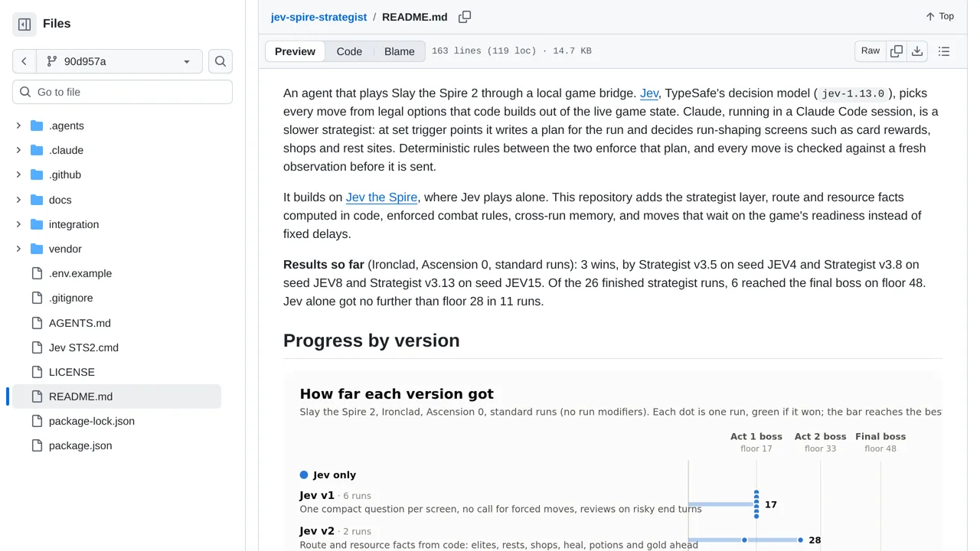This screenshot has height=551, width=980.
Task: Click the 'Act 1 boss' chart column label
Action: (756, 436)
